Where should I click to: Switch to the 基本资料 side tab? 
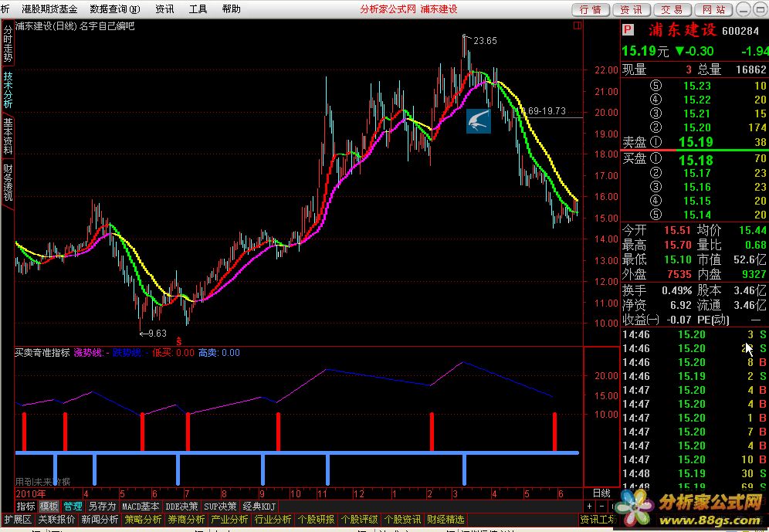(x=8, y=136)
